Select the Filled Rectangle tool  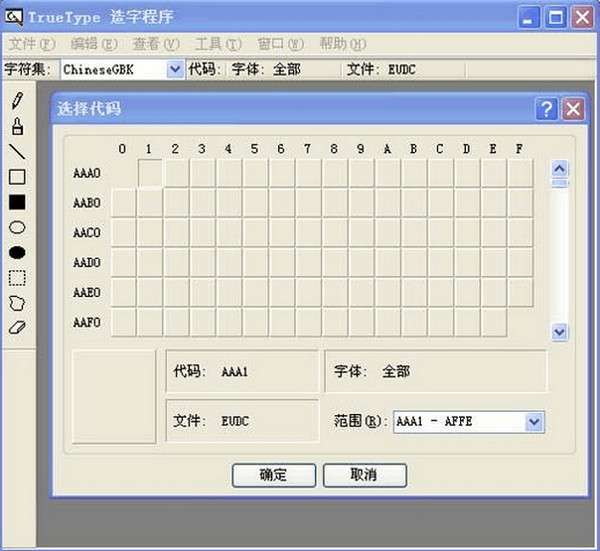pyautogui.click(x=17, y=202)
